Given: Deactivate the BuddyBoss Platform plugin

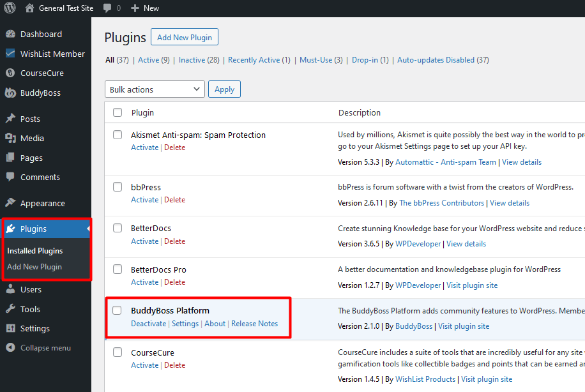Looking at the screenshot, I should (x=149, y=324).
